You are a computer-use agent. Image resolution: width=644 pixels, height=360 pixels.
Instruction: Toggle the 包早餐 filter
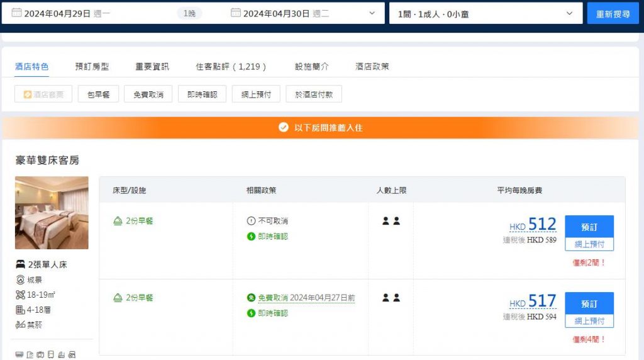pyautogui.click(x=98, y=94)
